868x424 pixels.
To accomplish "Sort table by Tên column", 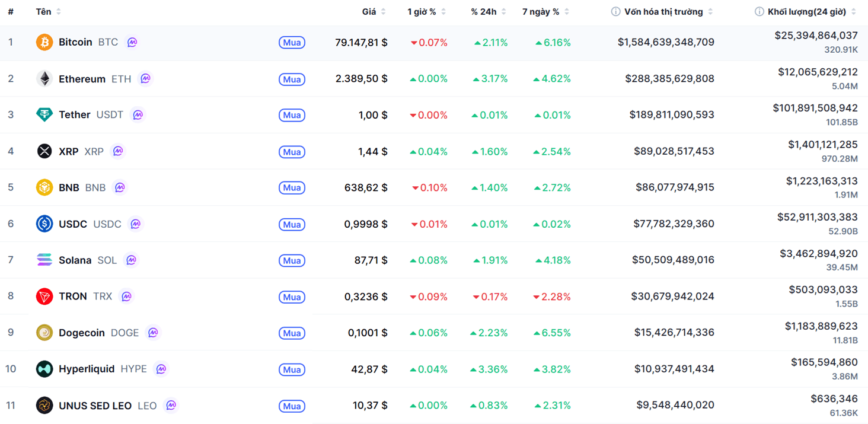I will (x=48, y=12).
